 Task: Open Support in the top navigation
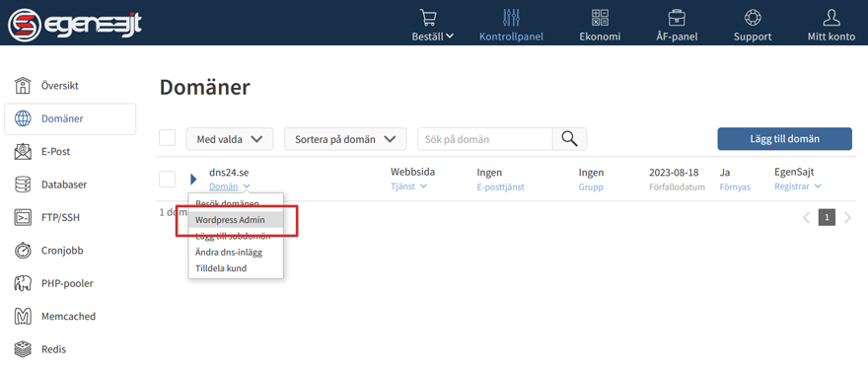click(x=753, y=37)
